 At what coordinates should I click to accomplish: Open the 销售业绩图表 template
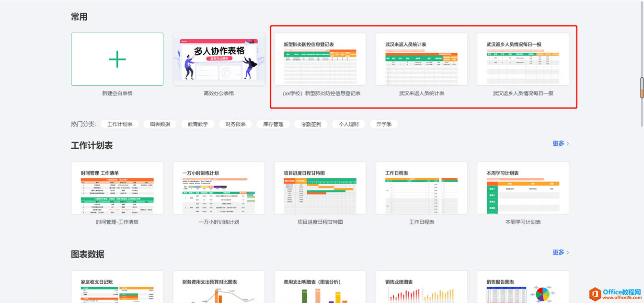(422, 287)
